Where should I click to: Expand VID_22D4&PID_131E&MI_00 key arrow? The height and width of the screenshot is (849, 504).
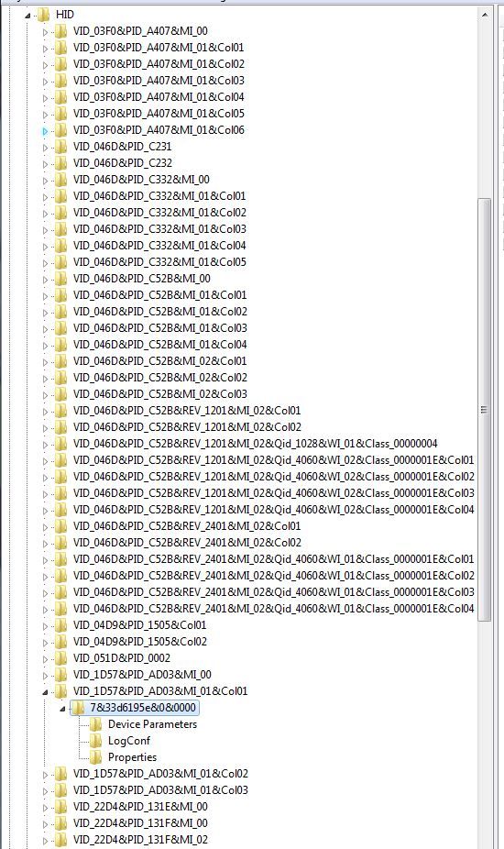click(x=45, y=808)
